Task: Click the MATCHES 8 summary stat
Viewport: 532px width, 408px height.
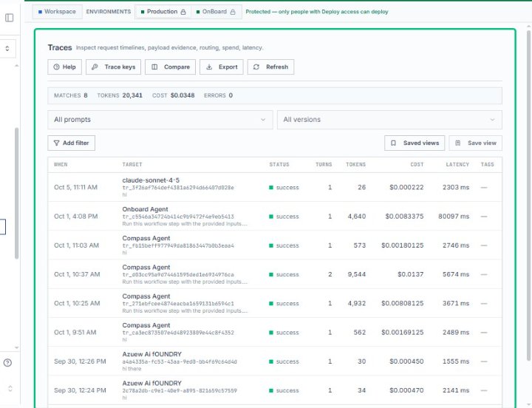Action: [71, 95]
